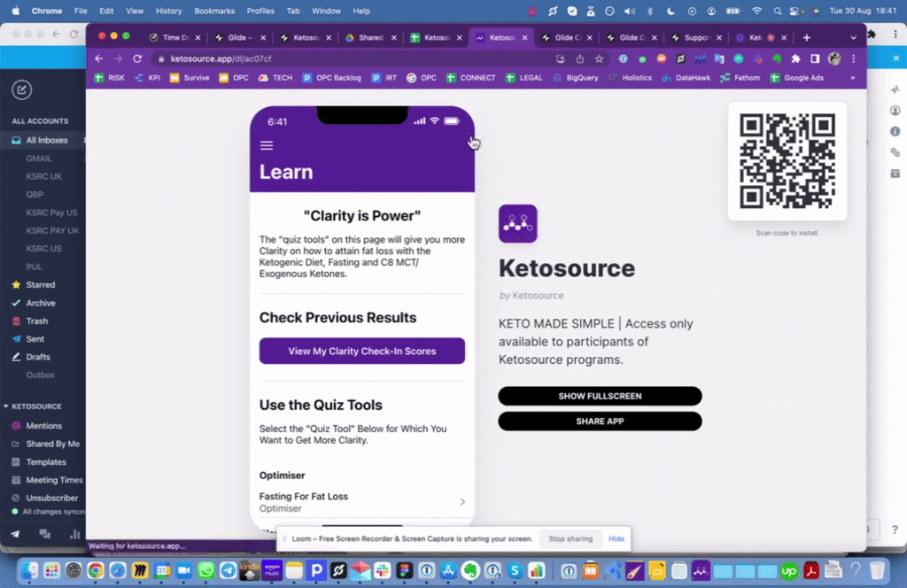Open the Trash in the Dock
This screenshot has width=907, height=588.
click(x=878, y=570)
